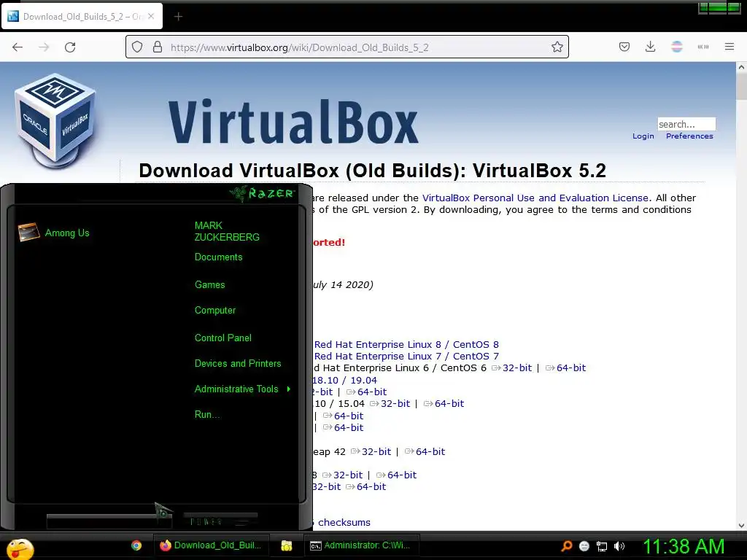This screenshot has width=747, height=560.
Task: Click the round face tray icon
Action: point(584,546)
